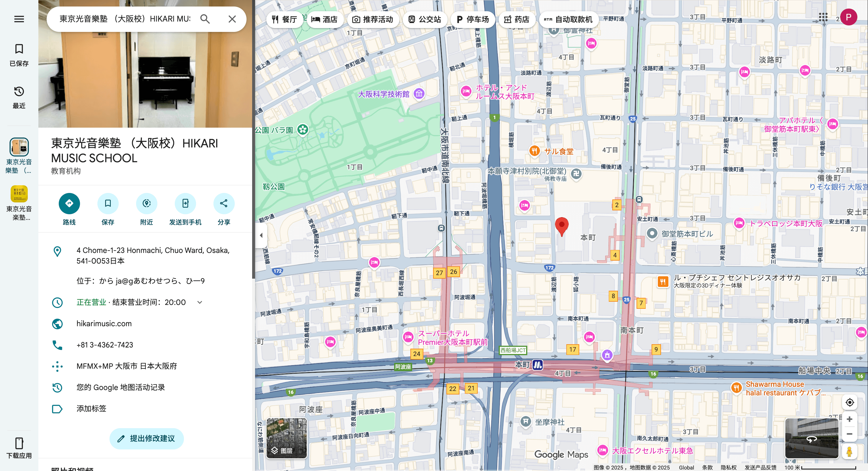Viewport: 868px width, 471px height.
Task: Open the 餐厅 search filter
Action: pos(285,19)
